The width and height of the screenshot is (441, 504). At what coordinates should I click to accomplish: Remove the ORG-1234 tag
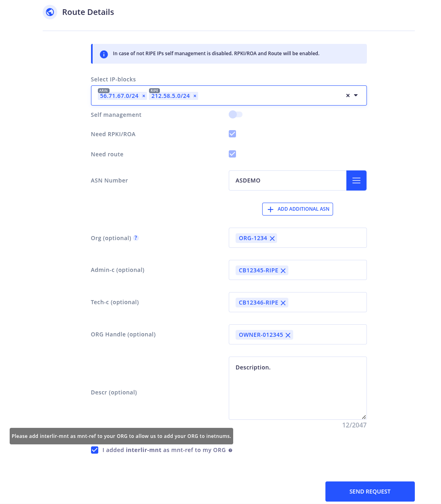(x=272, y=238)
